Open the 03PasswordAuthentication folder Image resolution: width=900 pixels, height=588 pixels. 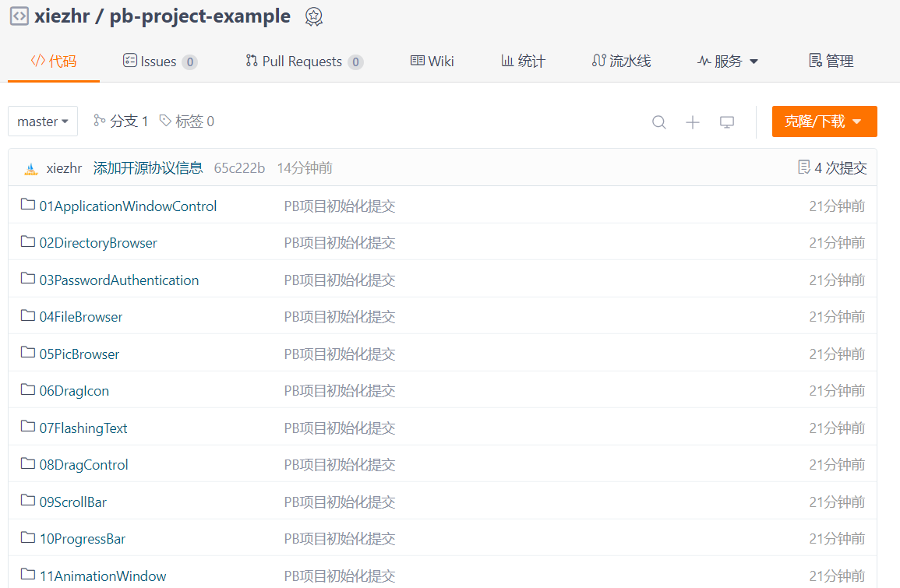pos(118,280)
